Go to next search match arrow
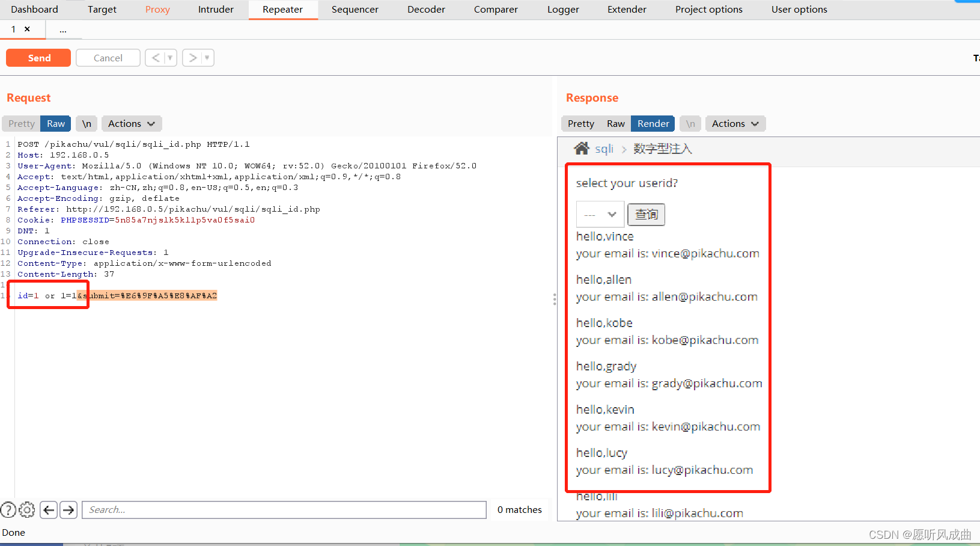The width and height of the screenshot is (980, 546). (x=68, y=510)
